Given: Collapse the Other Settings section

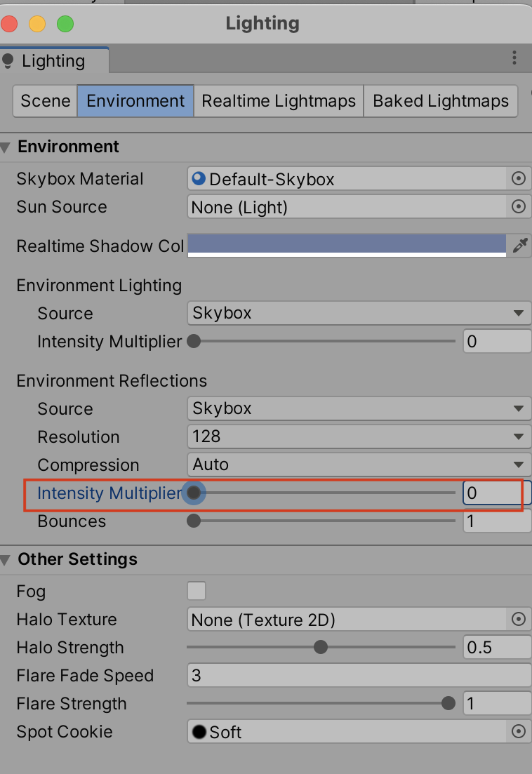Looking at the screenshot, I should [7, 559].
